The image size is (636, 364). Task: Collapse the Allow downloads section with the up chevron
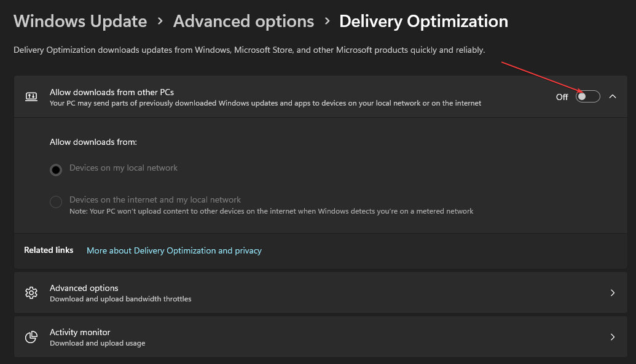tap(612, 96)
